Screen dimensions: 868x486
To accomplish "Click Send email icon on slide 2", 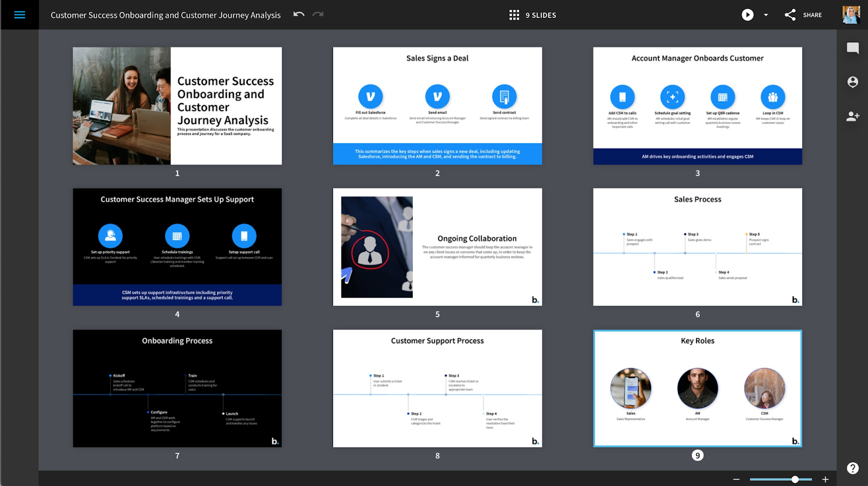I will [437, 97].
